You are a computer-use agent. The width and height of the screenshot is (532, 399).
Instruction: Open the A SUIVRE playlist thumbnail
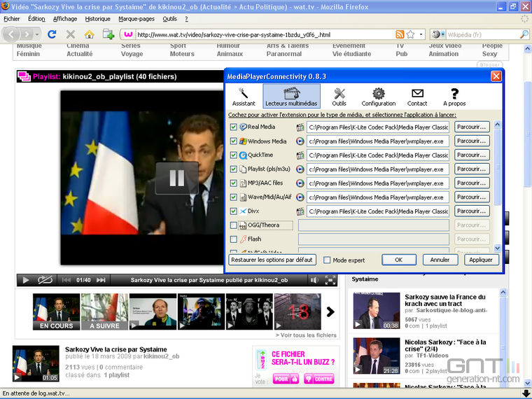point(104,311)
